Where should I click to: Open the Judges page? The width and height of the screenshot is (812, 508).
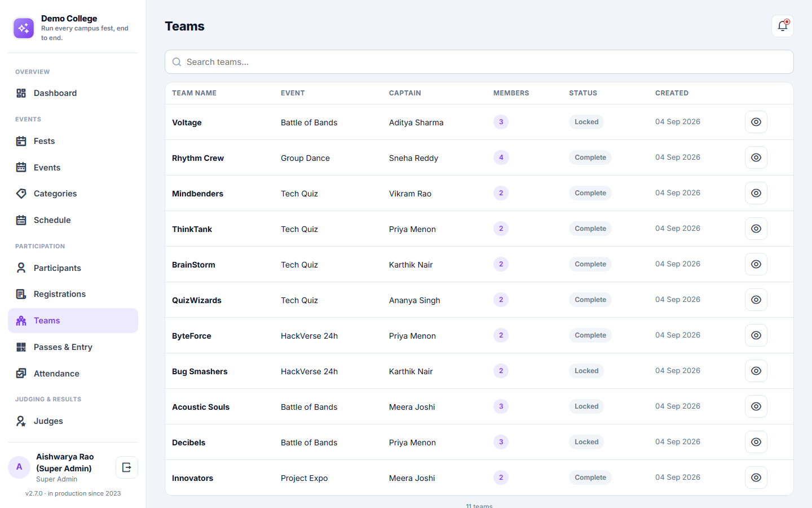[x=73, y=421]
